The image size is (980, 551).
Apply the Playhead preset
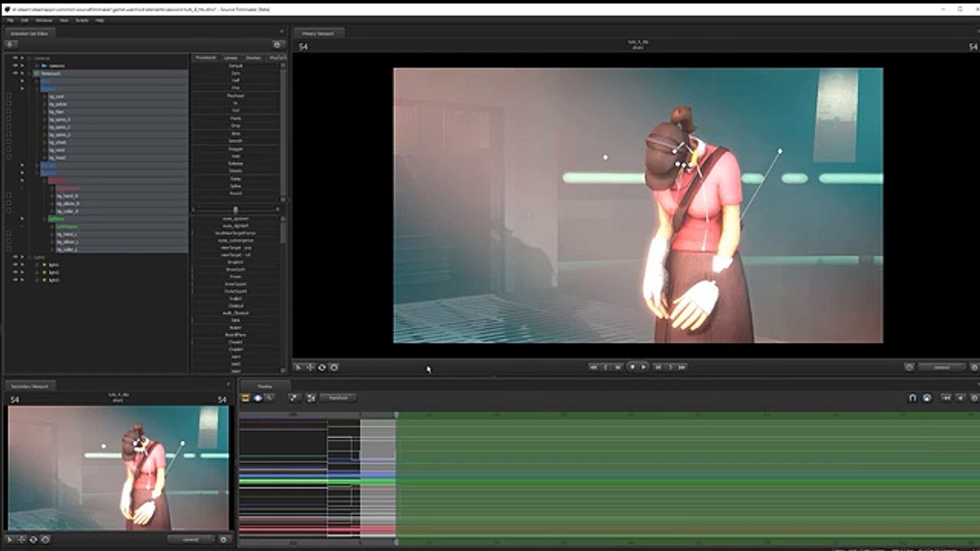point(235,96)
